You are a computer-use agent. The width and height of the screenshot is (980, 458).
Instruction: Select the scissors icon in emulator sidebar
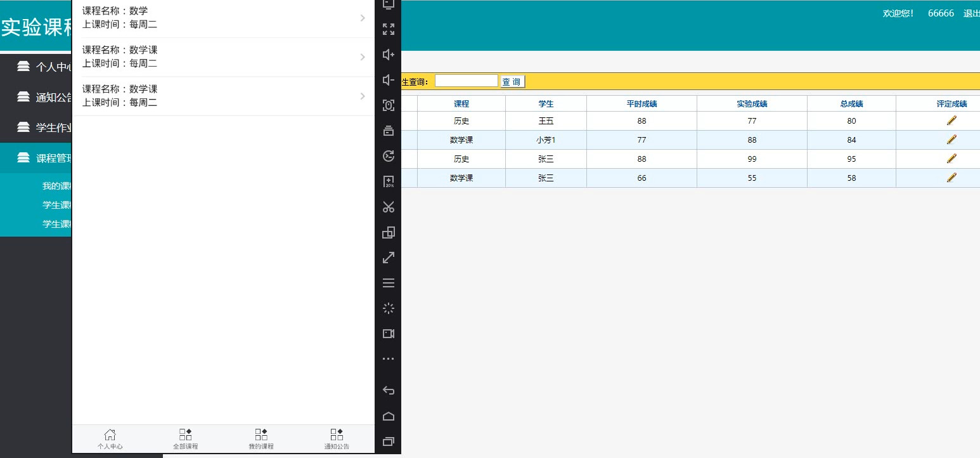point(389,207)
